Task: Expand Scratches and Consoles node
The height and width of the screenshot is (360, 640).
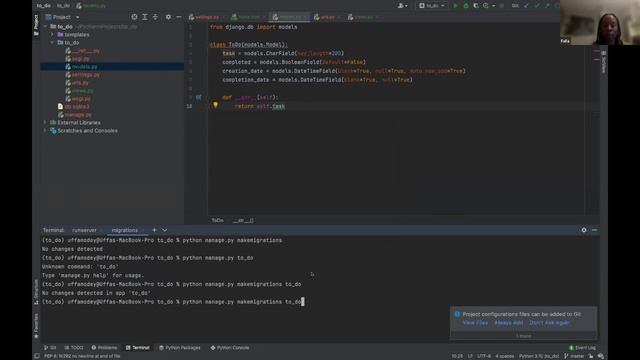Action: [x=45, y=131]
